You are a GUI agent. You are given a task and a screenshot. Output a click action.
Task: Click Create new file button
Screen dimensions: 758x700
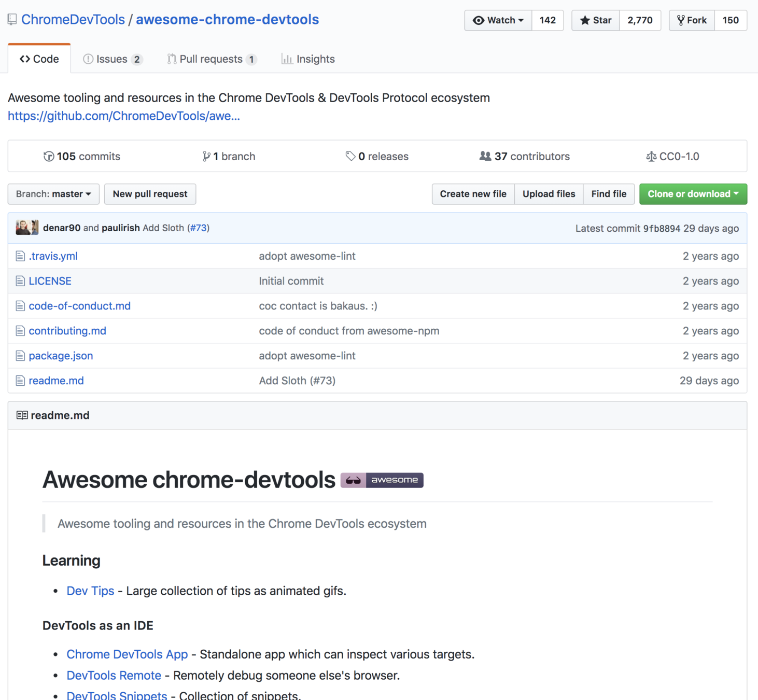click(x=473, y=194)
